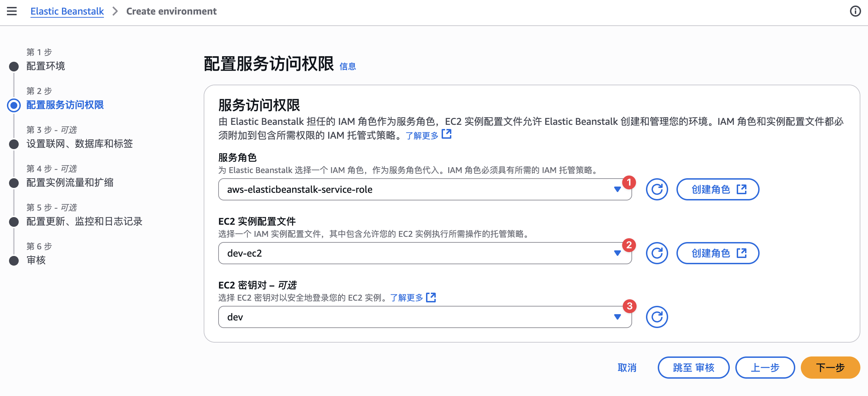Refresh the EC2 key pair list
Screen dimensions: 868x396
coord(657,317)
